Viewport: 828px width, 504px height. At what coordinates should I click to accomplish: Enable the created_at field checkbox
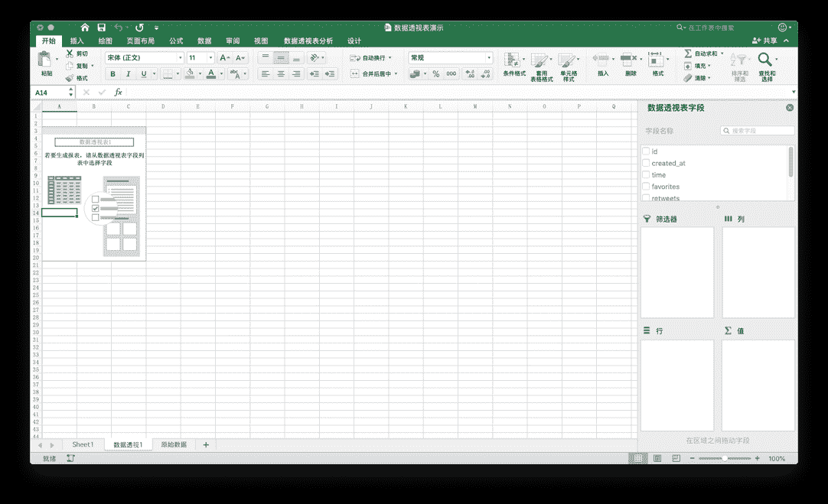(646, 163)
